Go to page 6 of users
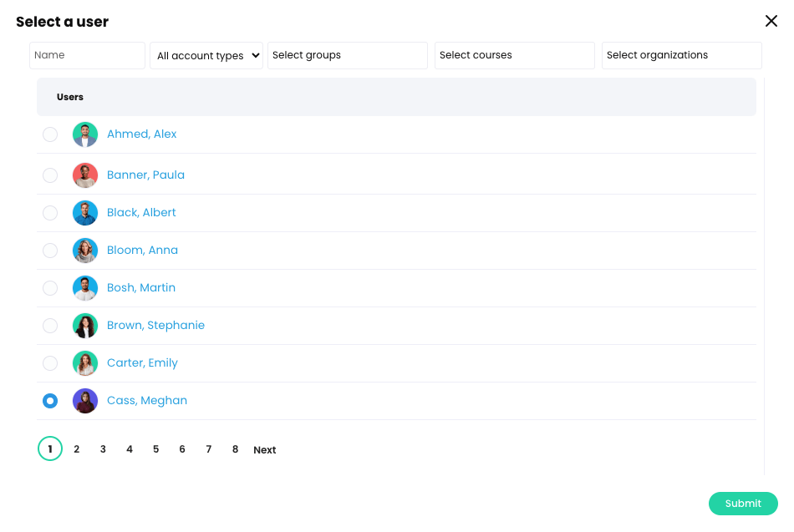The height and width of the screenshot is (532, 794). click(x=182, y=449)
